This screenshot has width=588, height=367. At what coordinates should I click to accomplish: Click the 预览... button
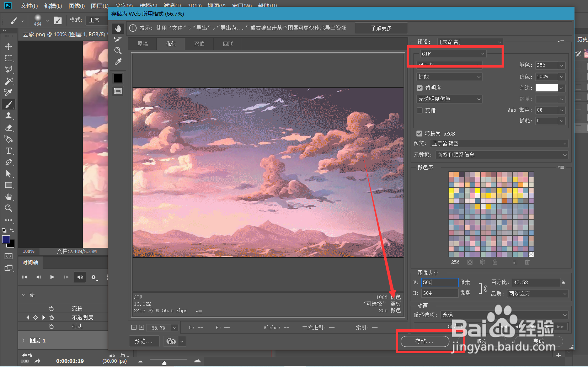pos(144,341)
